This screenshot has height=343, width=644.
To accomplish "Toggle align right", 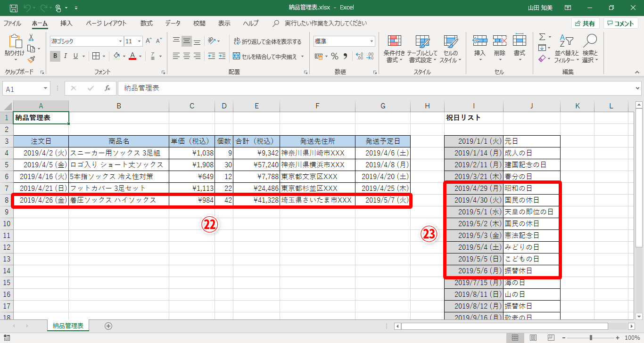I will (197, 56).
